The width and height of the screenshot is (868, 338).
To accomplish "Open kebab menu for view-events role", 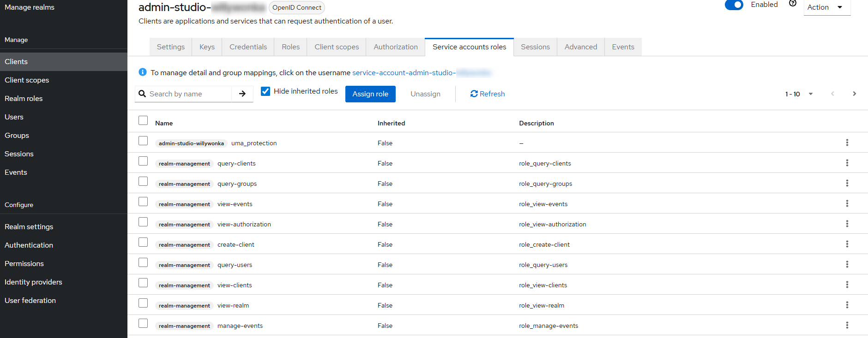I will click(x=847, y=203).
